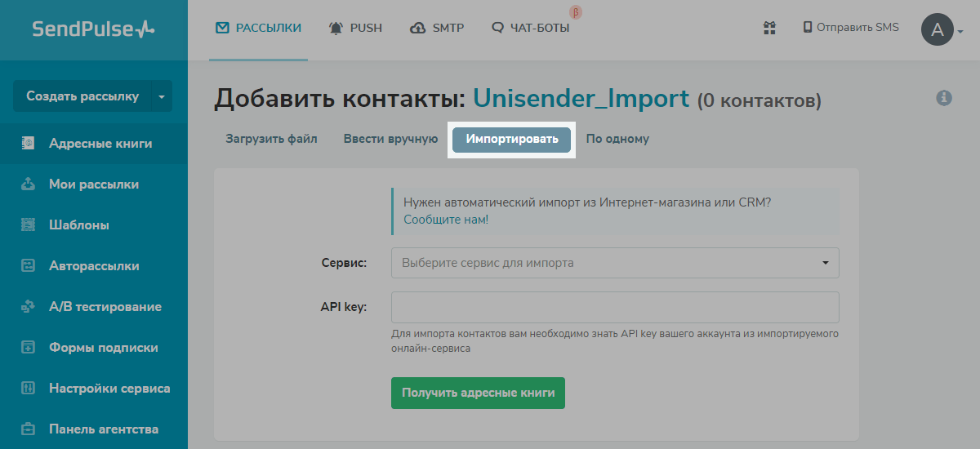Click the chat bubble icon in Чат-боты
The width and height of the screenshot is (980, 449).
click(498, 28)
